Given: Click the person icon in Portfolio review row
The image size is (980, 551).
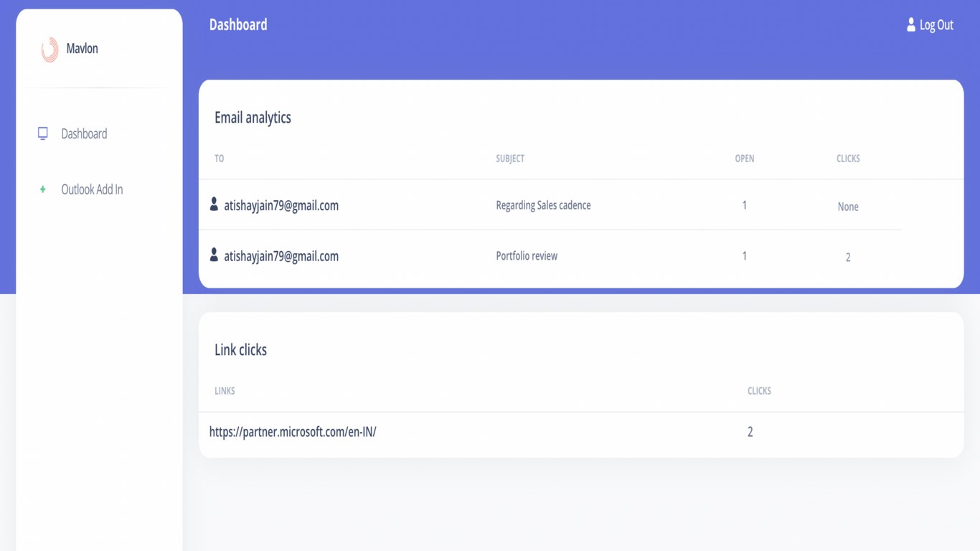Looking at the screenshot, I should [x=214, y=255].
